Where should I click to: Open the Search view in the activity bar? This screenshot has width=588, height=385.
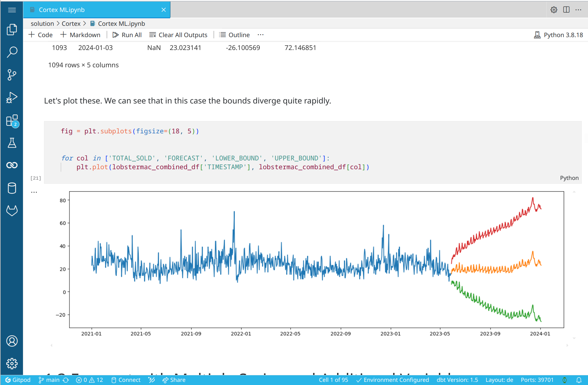point(12,51)
